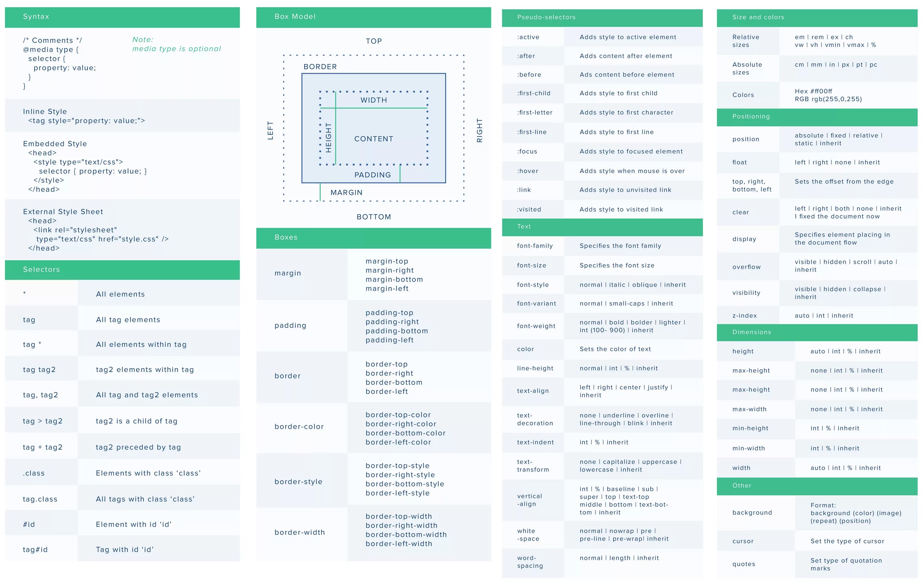Select the z-index property row
Image resolution: width=924 pixels, height=587 pixels.
pyautogui.click(x=744, y=316)
